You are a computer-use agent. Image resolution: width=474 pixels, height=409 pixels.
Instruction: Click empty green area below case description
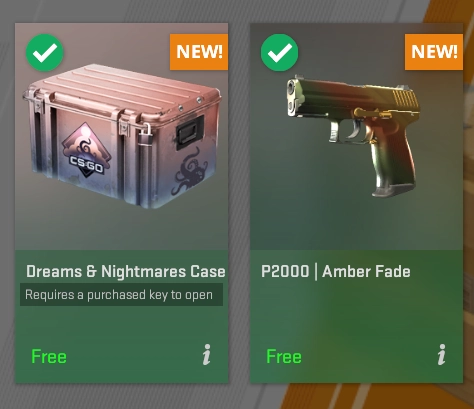coord(121,325)
